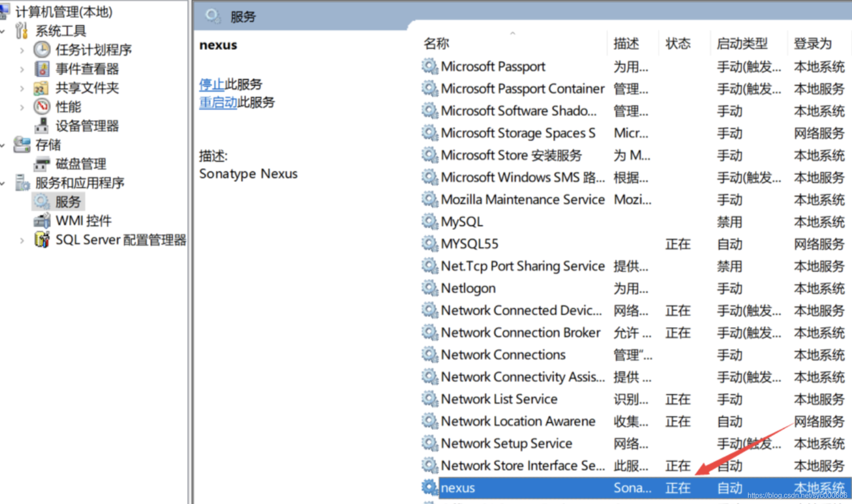This screenshot has height=504, width=852.
Task: Select the Network Connections service row
Action: [502, 355]
